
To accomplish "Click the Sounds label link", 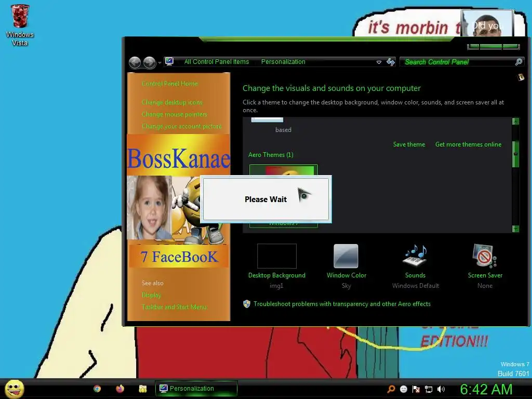I will [415, 275].
